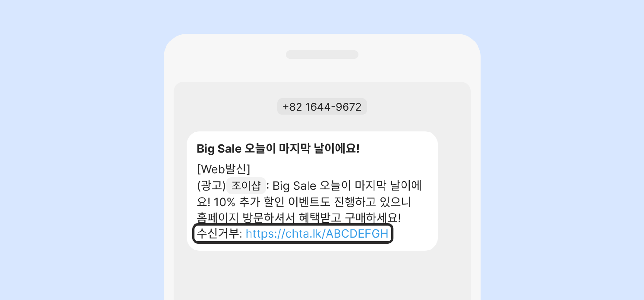644x300 pixels.
Task: Click the word 방문하셔서 in the message
Action: click(x=269, y=218)
